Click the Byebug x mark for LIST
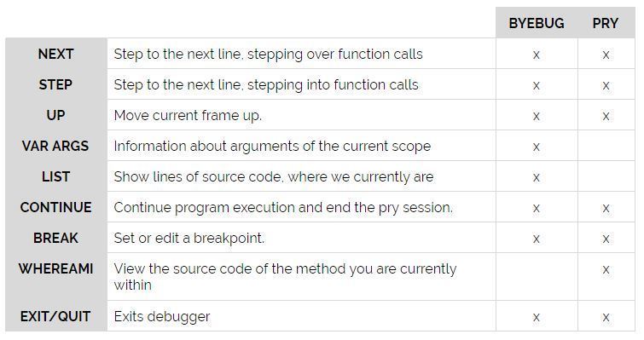Viewport: 644px width, 340px height. click(x=536, y=177)
